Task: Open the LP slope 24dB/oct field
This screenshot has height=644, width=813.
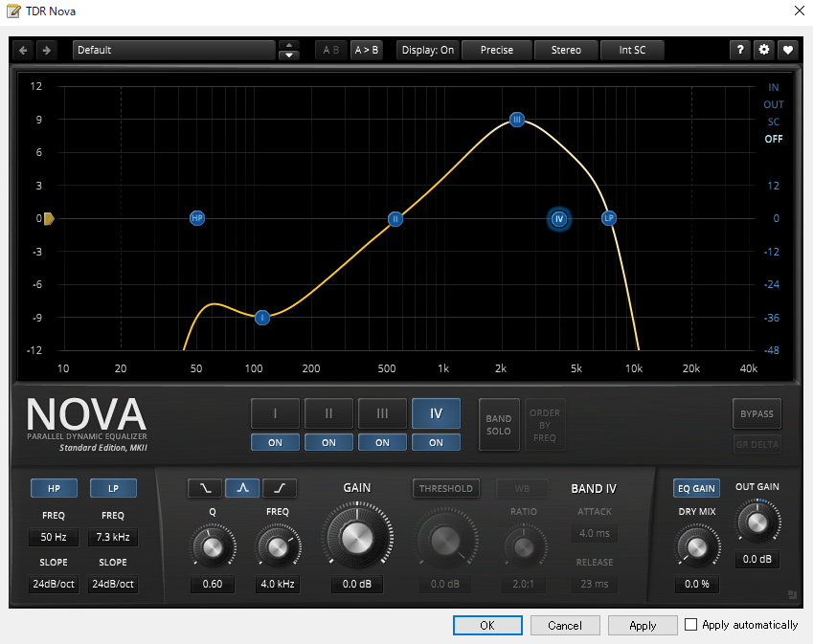Action: 113,584
